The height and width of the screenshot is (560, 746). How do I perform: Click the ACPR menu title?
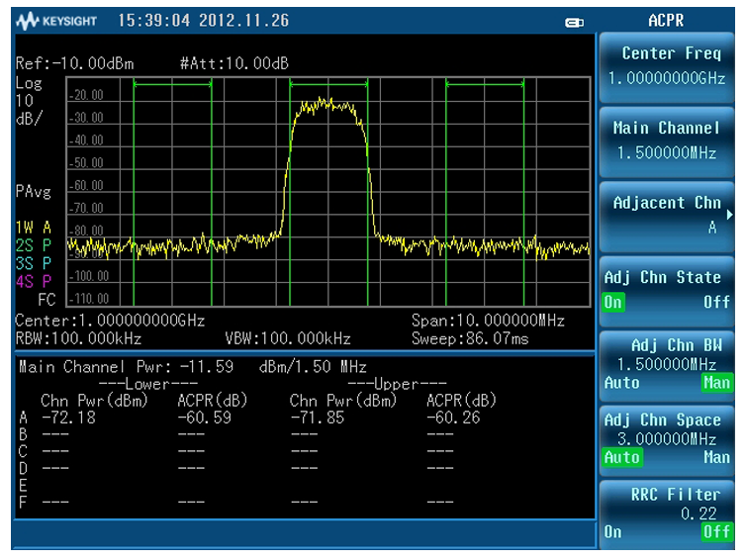[666, 21]
